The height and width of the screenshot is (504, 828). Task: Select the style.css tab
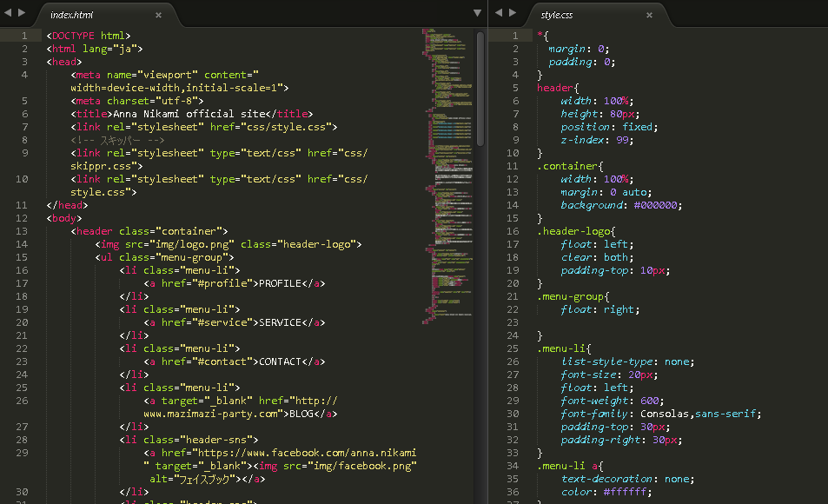(x=599, y=15)
